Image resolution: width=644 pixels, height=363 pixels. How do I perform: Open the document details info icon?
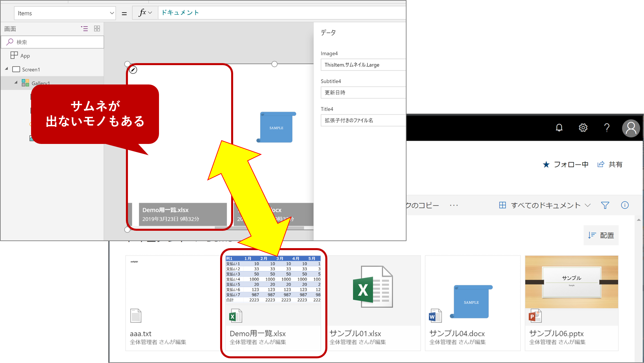pos(625,205)
